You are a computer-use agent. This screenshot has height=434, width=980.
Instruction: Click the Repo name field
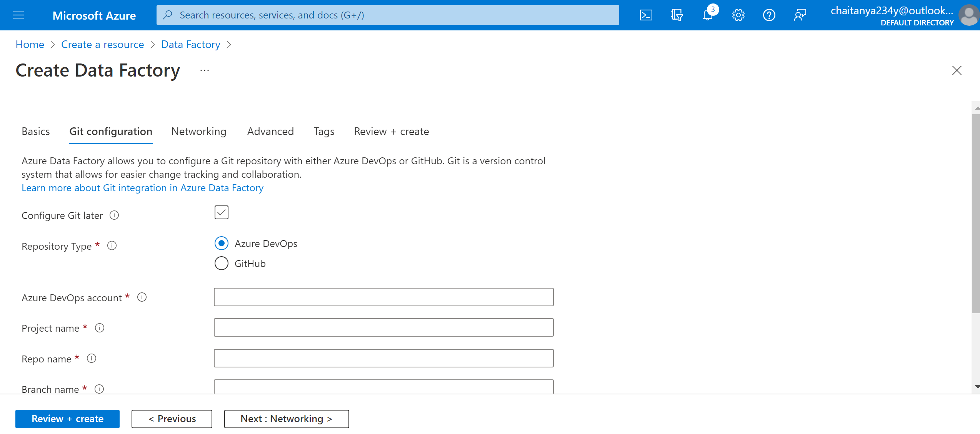(384, 358)
